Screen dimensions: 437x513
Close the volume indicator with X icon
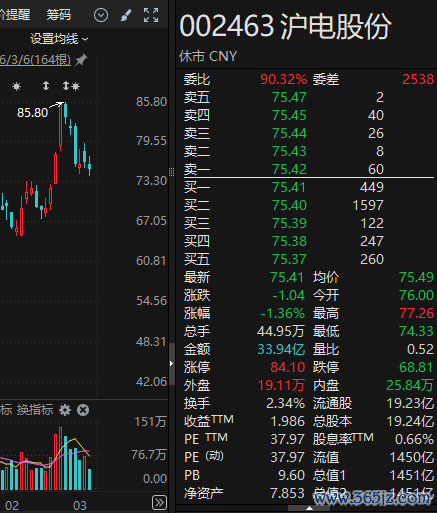click(83, 410)
